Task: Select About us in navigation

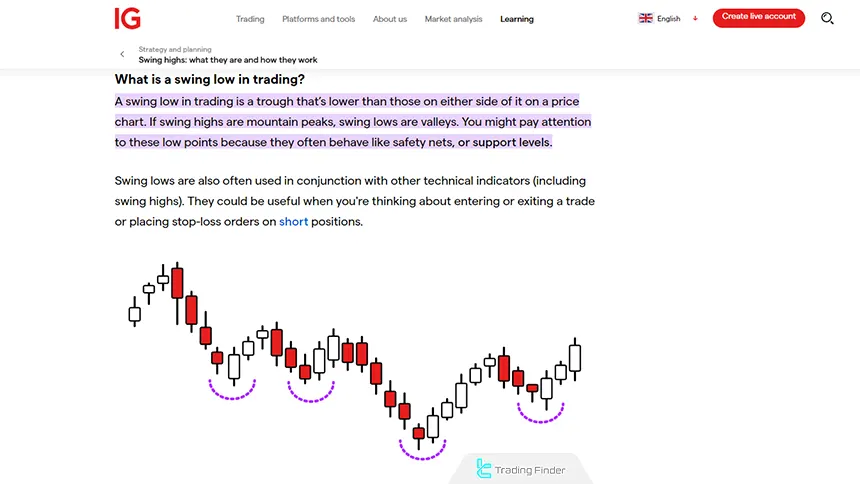Action: coord(390,19)
